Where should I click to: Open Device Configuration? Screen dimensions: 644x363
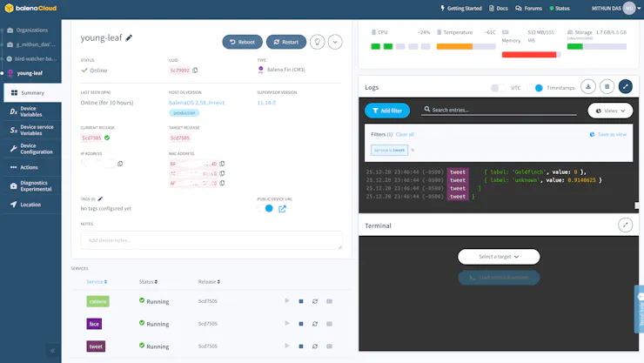point(32,149)
